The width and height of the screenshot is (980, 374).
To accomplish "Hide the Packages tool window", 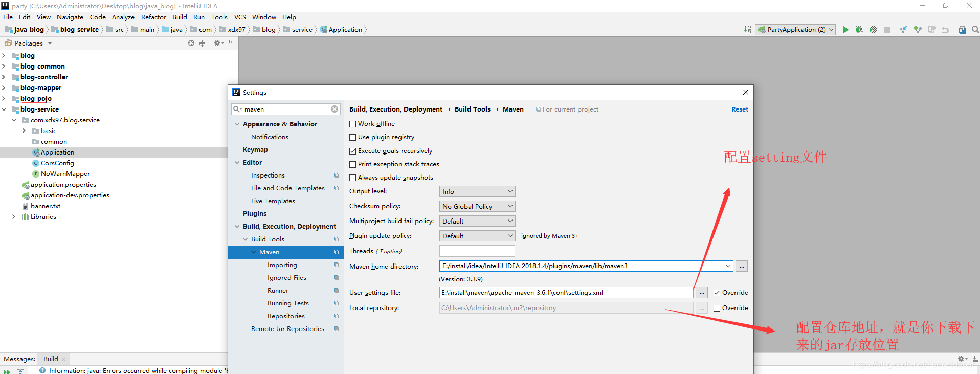I will [x=232, y=43].
